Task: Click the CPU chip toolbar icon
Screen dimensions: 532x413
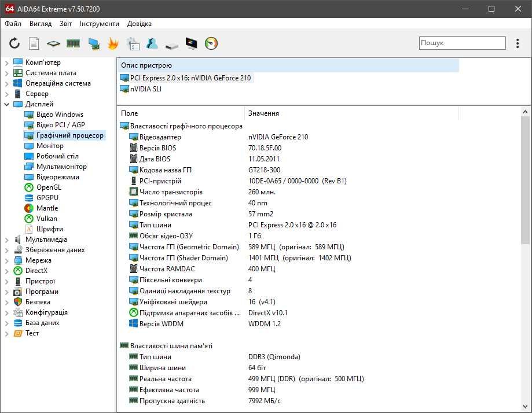Action: point(53,43)
